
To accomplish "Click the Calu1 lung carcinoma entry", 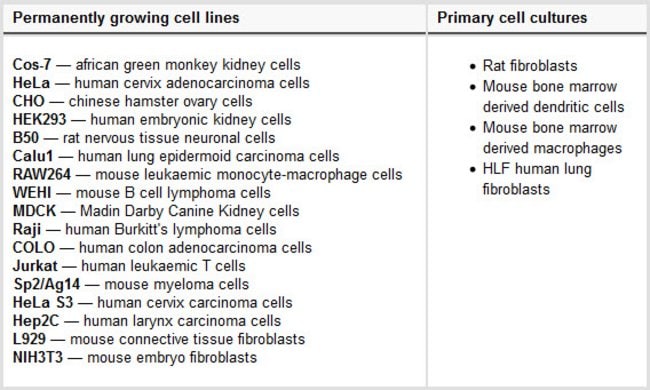I will (x=176, y=156).
